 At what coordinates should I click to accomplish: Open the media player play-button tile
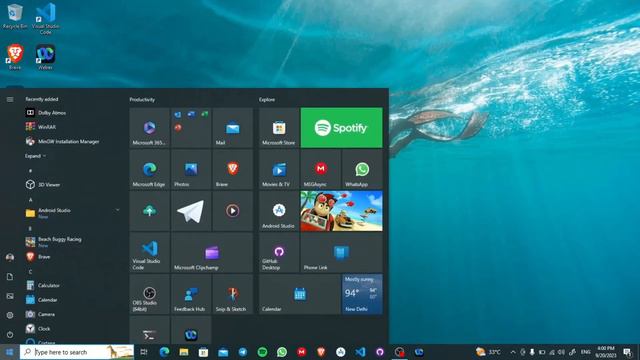233,211
